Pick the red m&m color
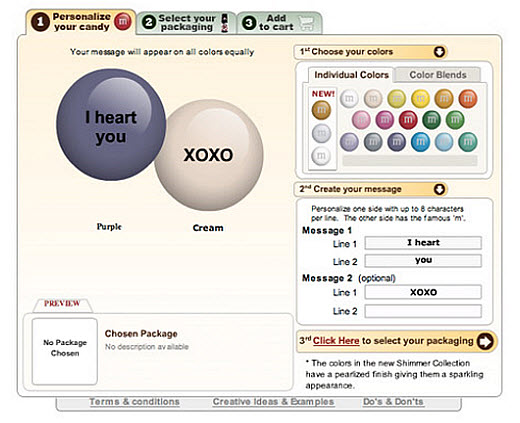 [408, 120]
